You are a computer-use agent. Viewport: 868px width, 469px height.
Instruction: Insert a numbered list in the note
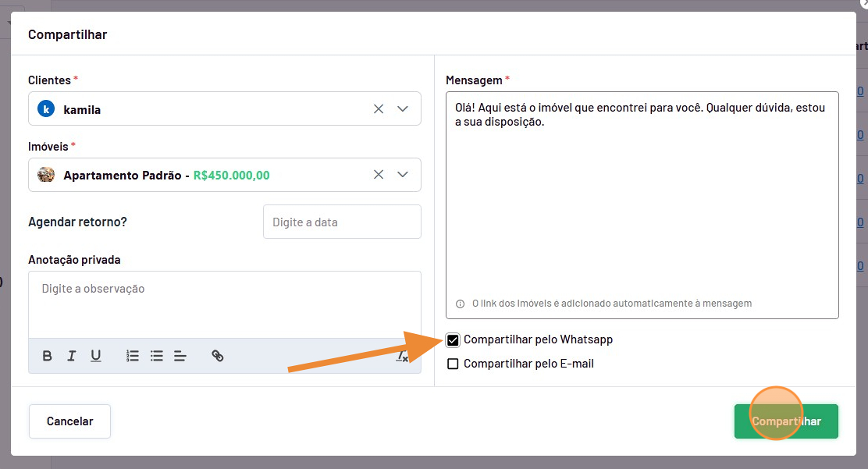133,356
